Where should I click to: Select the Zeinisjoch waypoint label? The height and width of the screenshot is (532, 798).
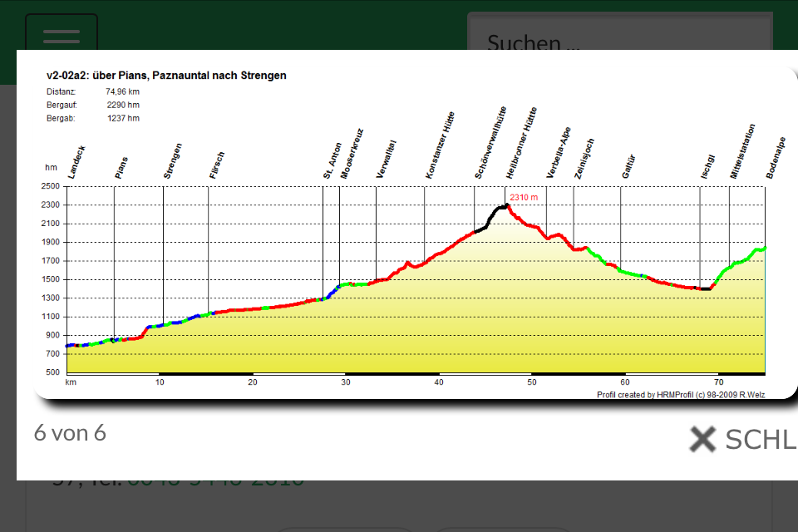coord(584,158)
